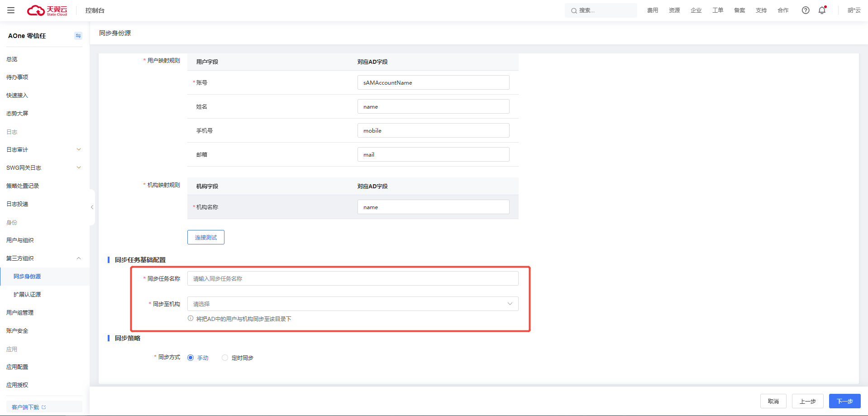This screenshot has width=868, height=416.
Task: Open the help question mark icon
Action: [x=806, y=10]
